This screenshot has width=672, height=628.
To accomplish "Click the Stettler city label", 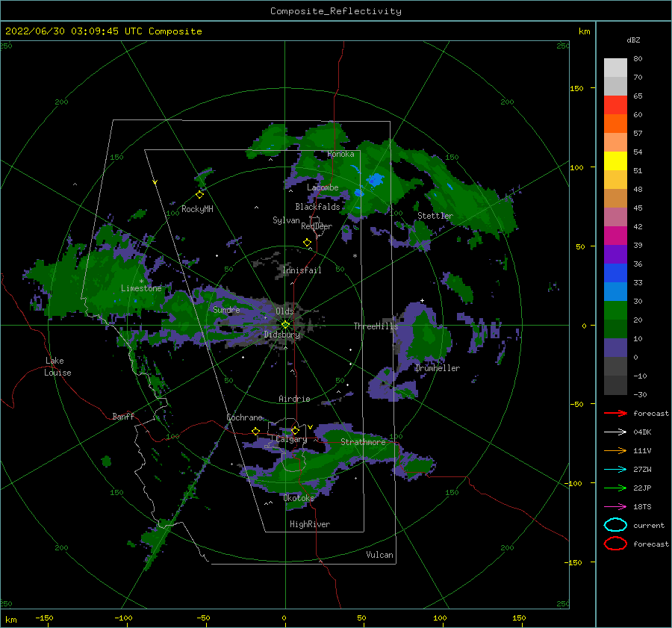I will [x=435, y=216].
